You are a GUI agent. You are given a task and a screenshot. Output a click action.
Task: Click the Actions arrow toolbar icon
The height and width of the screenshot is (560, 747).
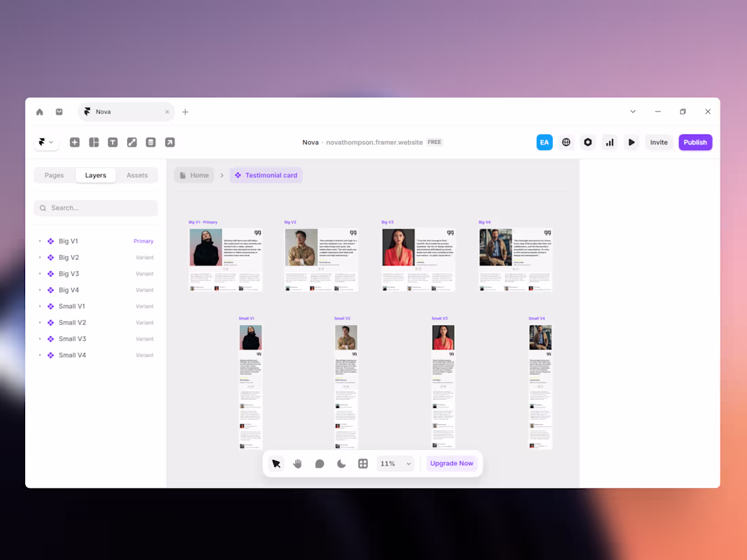(x=170, y=142)
